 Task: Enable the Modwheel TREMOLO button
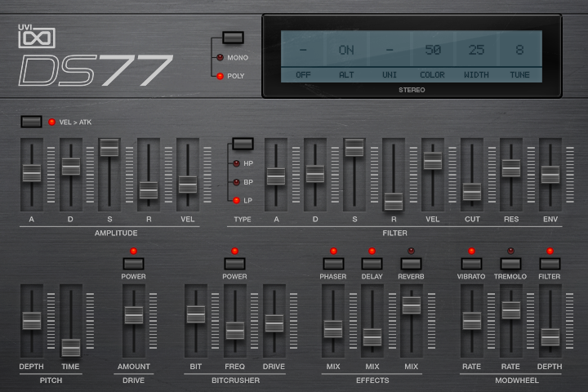[x=510, y=263]
